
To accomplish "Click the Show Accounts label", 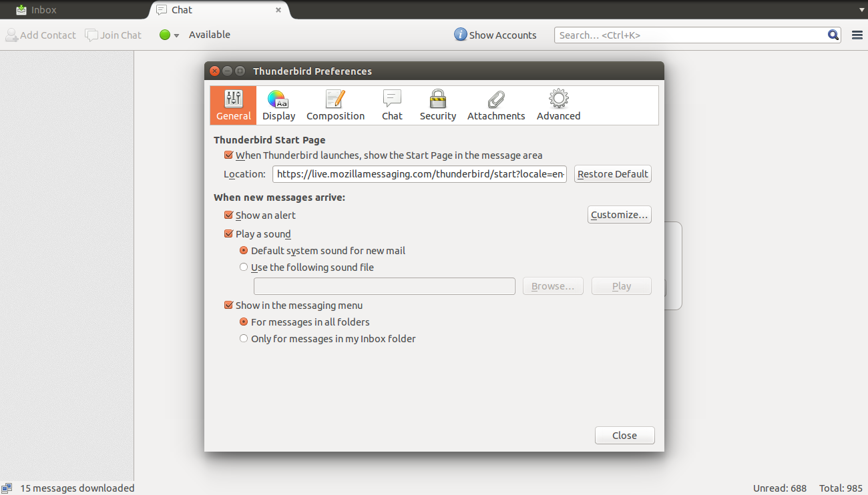I will [503, 35].
